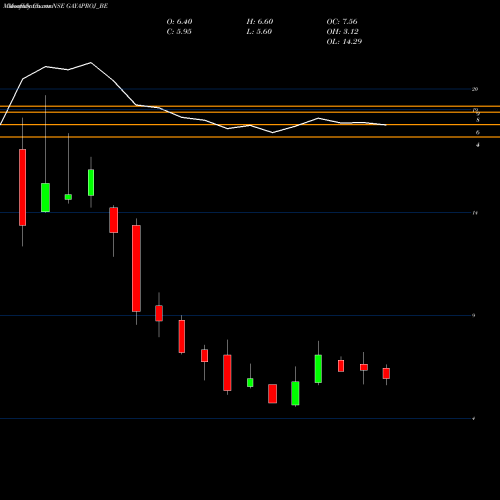Click the high value "H: 6.60"
This screenshot has height=500, width=500.
260,21
